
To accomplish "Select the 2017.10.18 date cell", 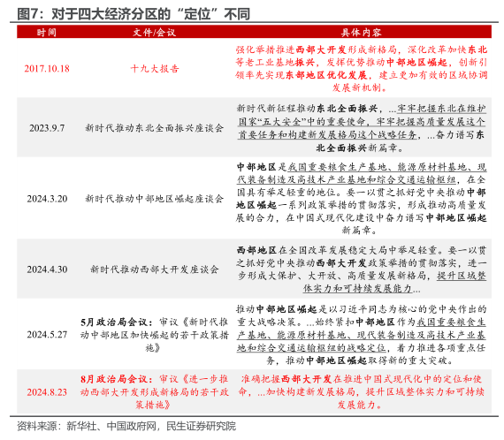I will point(47,69).
